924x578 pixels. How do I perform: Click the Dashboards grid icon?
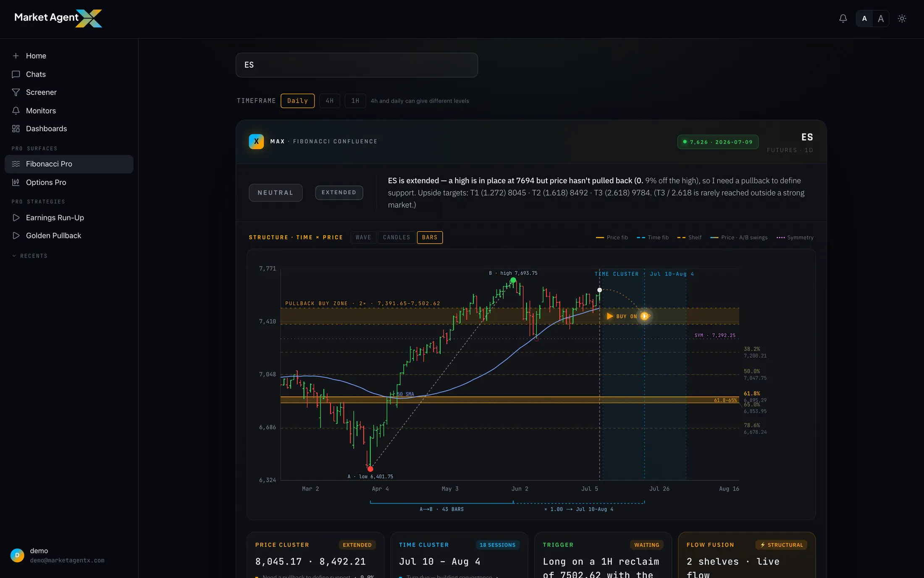[16, 129]
